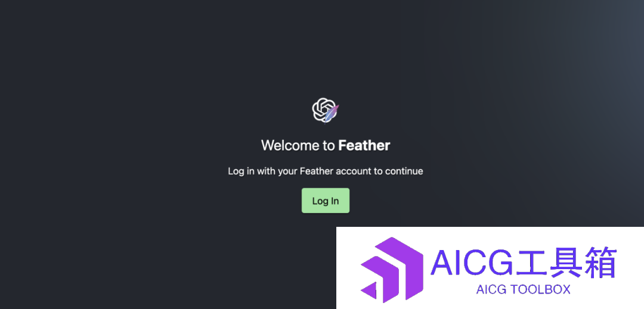The height and width of the screenshot is (309, 644).
Task: Click the bold word "Feather" in the heading
Action: 364,145
